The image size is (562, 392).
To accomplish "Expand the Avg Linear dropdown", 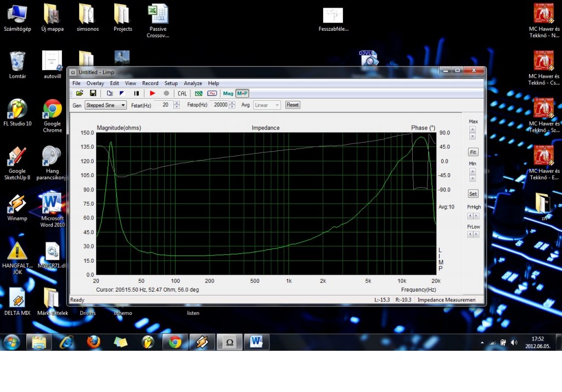I will 277,105.
